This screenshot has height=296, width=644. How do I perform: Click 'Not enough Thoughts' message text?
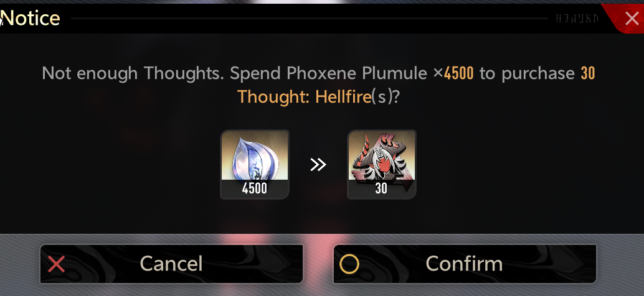pos(134,73)
